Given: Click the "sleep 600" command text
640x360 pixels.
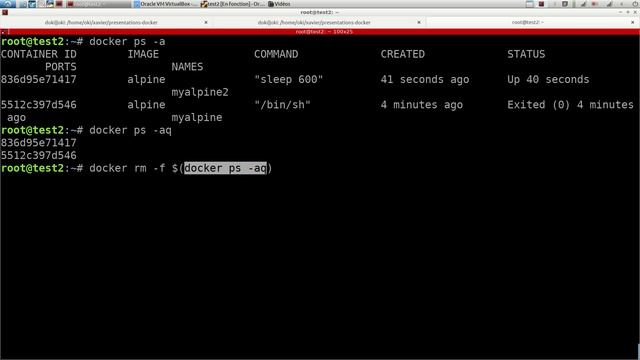Looking at the screenshot, I should [x=289, y=80].
